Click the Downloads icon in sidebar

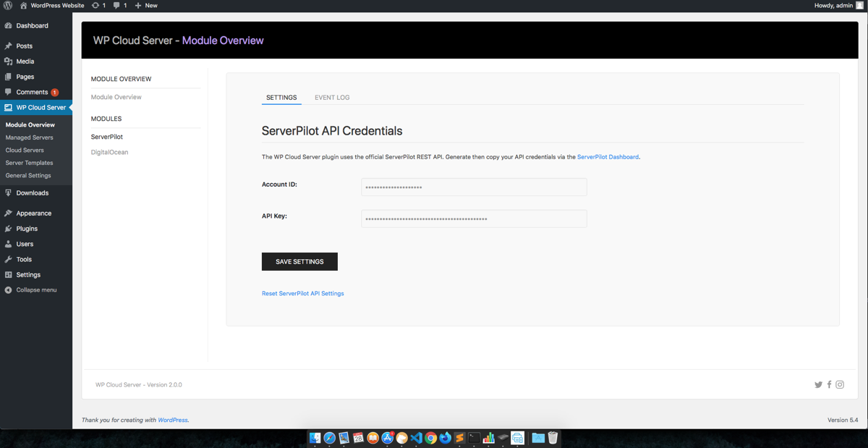click(9, 193)
